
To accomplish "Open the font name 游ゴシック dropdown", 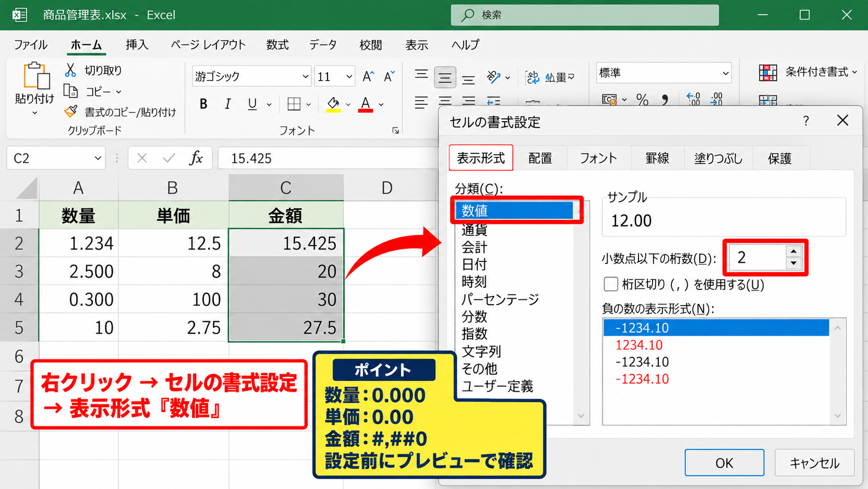I will click(x=305, y=76).
